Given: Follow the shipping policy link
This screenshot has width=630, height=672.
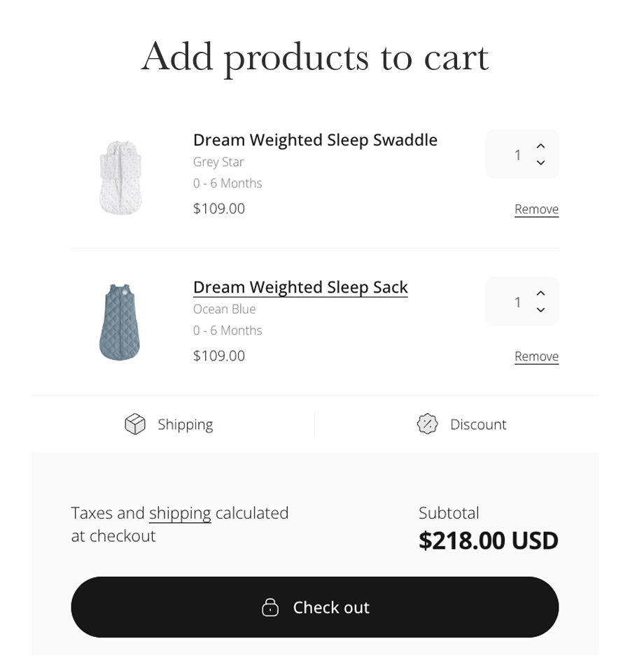Looking at the screenshot, I should pos(180,513).
